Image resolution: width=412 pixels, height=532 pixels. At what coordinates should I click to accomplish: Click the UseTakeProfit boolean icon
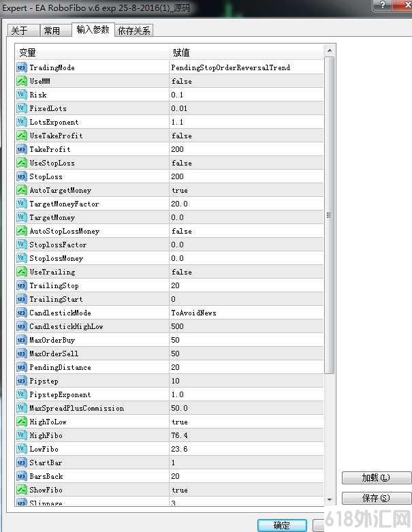click(x=21, y=136)
